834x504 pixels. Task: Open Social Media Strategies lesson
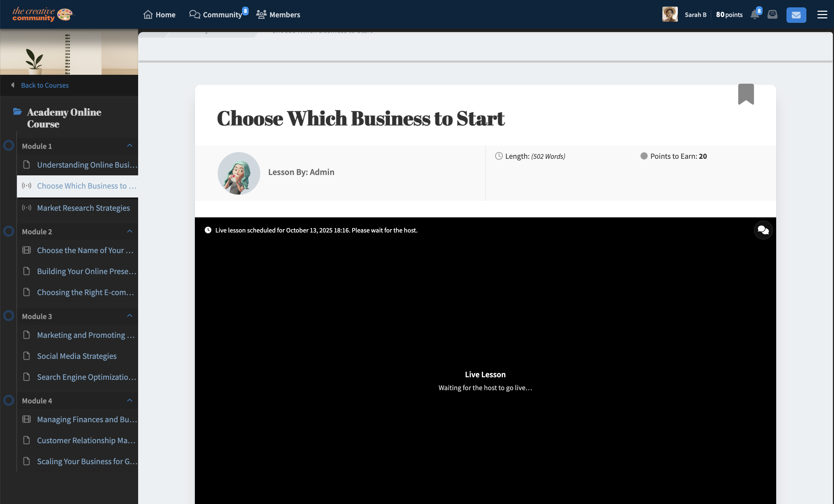[77, 356]
